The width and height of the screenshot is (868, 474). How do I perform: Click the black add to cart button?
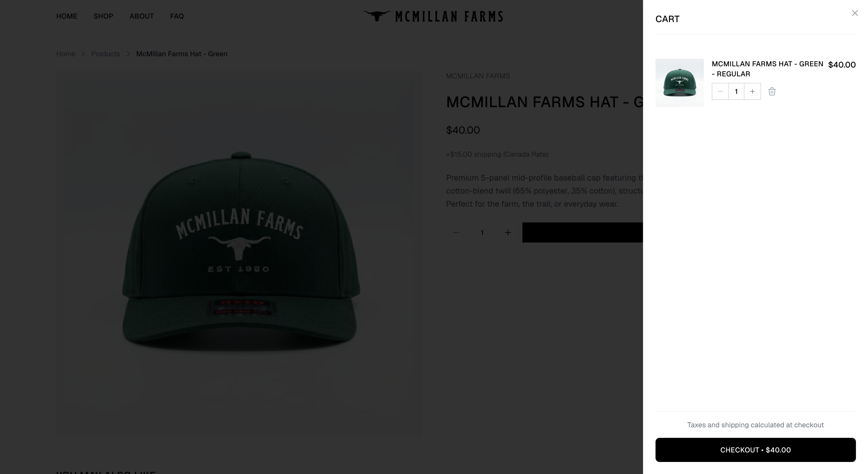click(x=583, y=232)
